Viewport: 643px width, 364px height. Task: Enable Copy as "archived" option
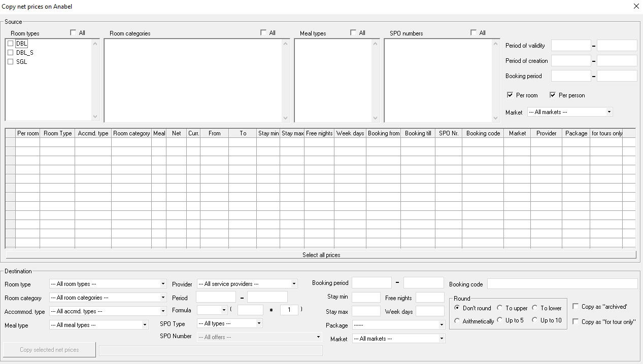(x=576, y=306)
